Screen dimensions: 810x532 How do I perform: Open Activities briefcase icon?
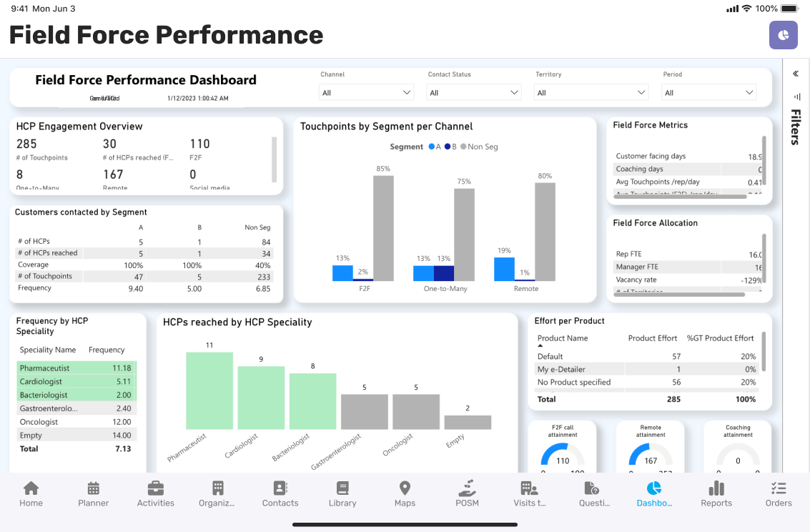155,488
